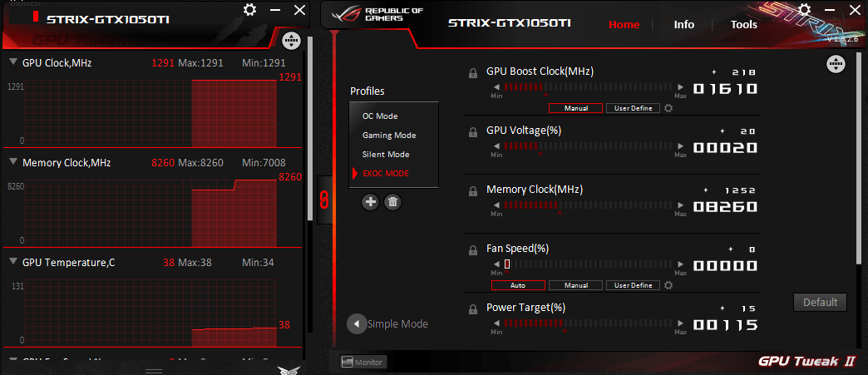Select User Define for GPU Boost Clock
This screenshot has height=375, width=868.
point(634,108)
